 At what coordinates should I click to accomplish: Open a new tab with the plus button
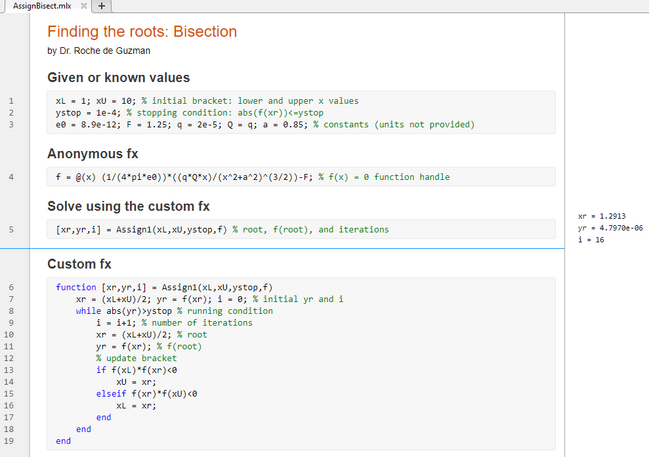coord(102,7)
